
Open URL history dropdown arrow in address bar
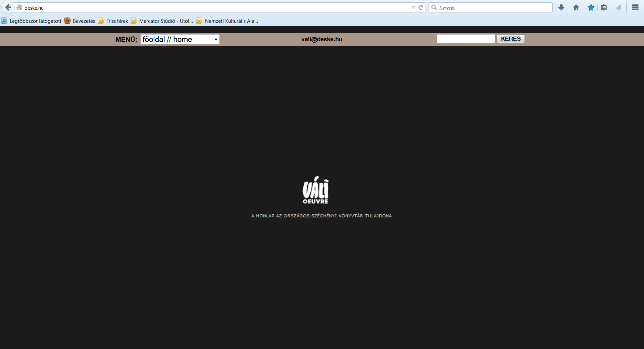point(413,8)
